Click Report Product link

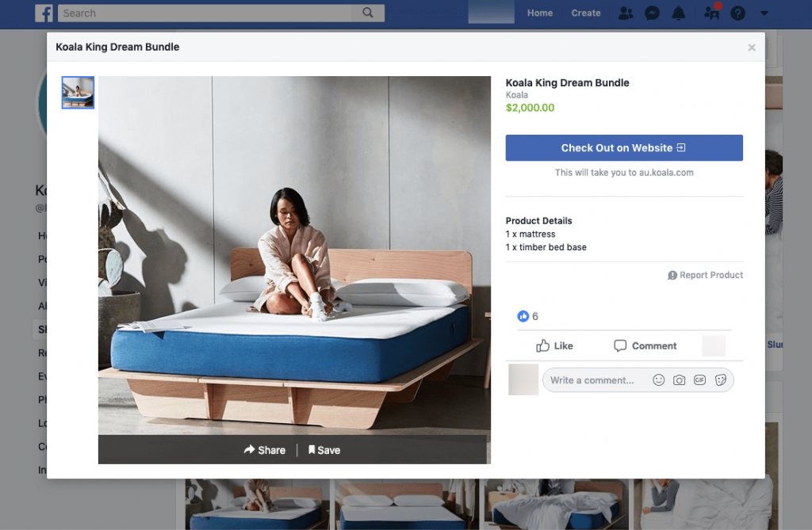pyautogui.click(x=705, y=276)
